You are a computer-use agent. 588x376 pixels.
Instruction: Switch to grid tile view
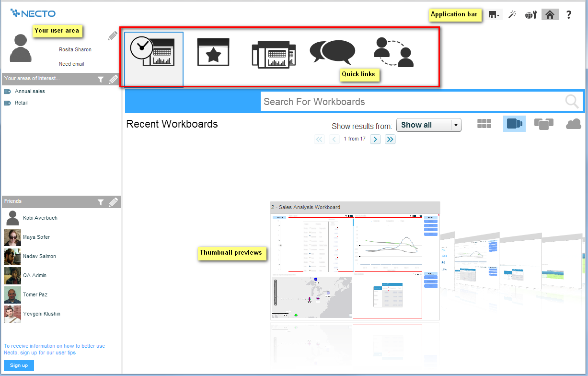point(484,124)
